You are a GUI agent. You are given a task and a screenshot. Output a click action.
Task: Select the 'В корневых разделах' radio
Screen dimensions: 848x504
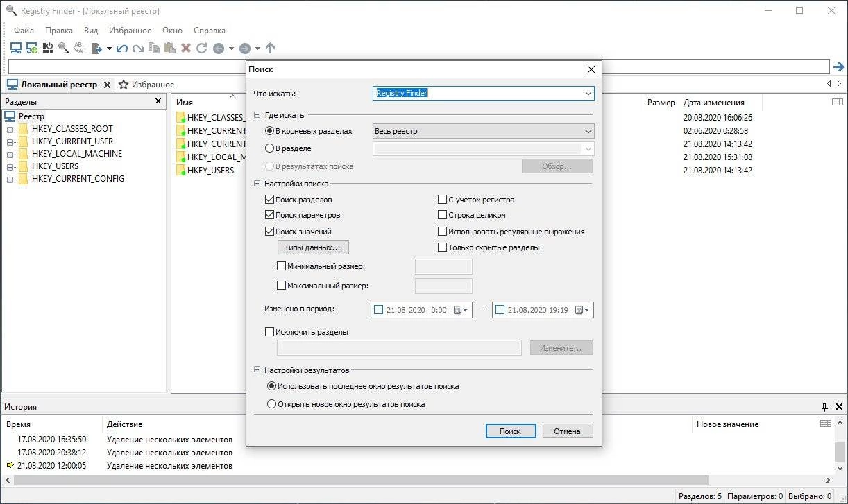click(270, 131)
